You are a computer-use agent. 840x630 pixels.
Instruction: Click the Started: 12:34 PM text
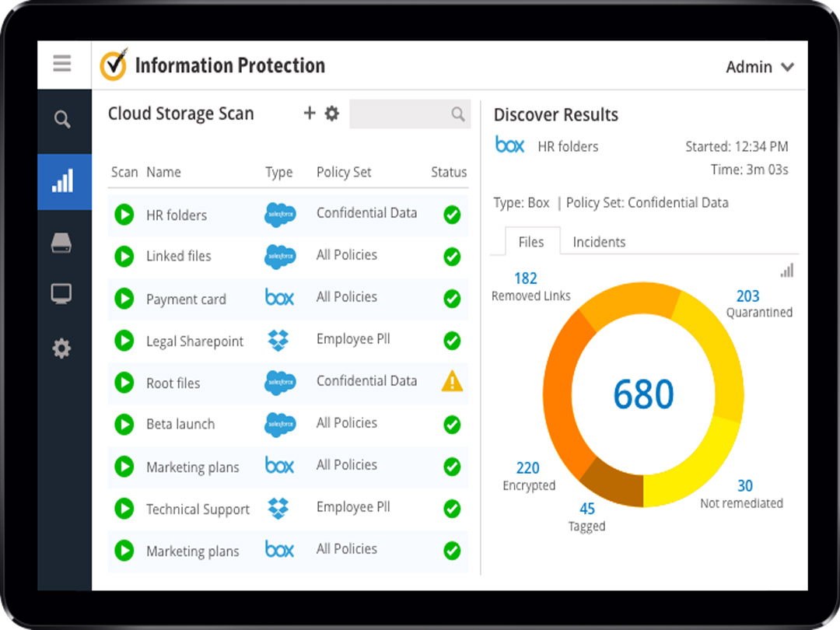point(737,146)
